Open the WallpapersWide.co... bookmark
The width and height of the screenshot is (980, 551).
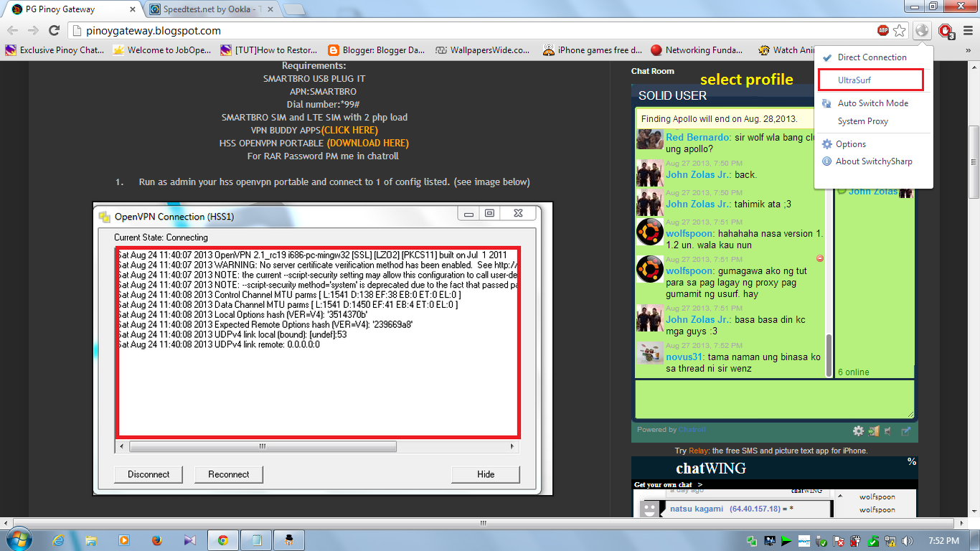(483, 50)
